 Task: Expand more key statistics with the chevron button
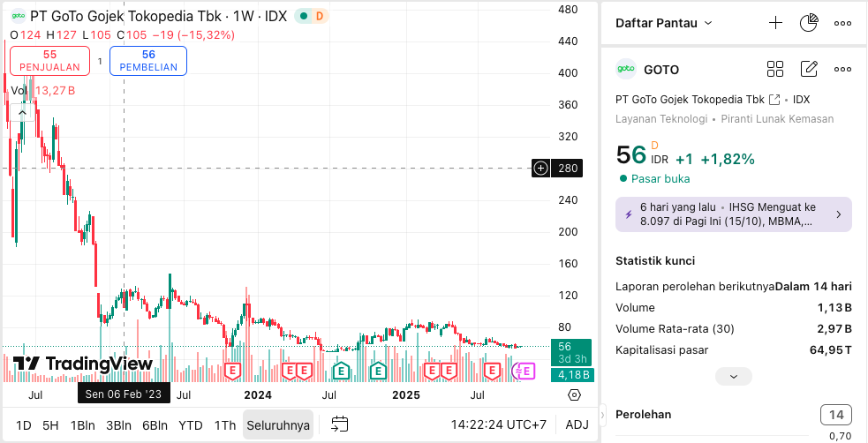[x=734, y=376]
